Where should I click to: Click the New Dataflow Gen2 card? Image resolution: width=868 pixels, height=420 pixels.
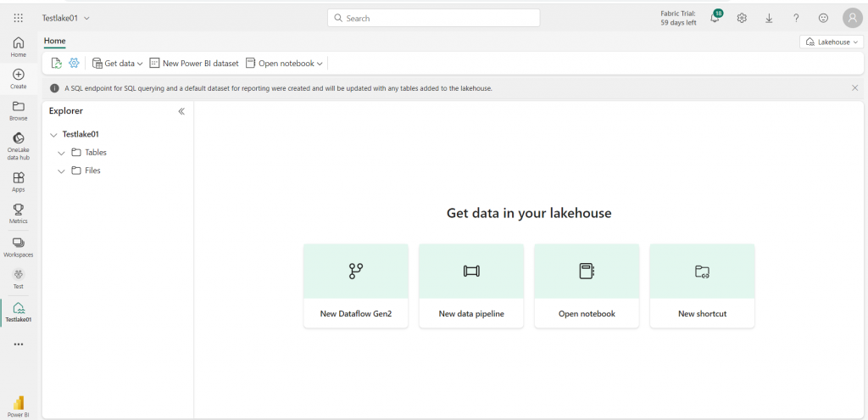click(356, 286)
